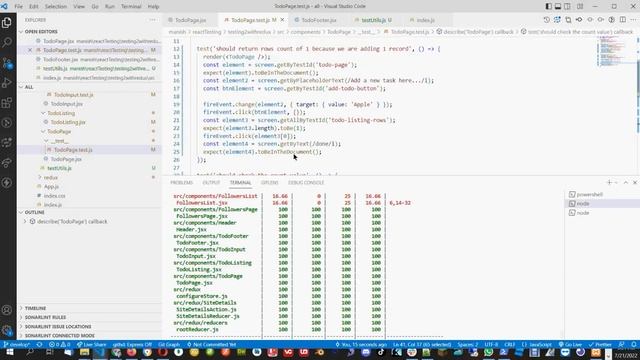Open TodoListing.jsx in file tree
Viewport: 640px width, 360px height.
68,122
